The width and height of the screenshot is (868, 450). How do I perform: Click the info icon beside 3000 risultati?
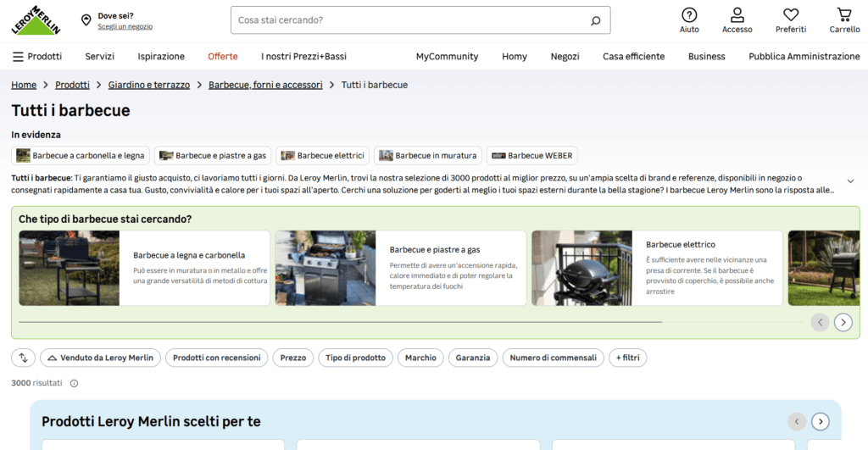pyautogui.click(x=75, y=383)
